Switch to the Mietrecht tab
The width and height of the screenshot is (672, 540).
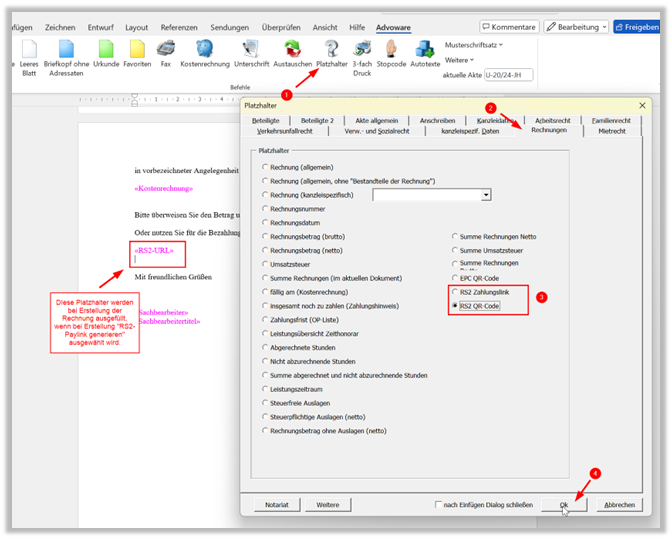click(612, 131)
